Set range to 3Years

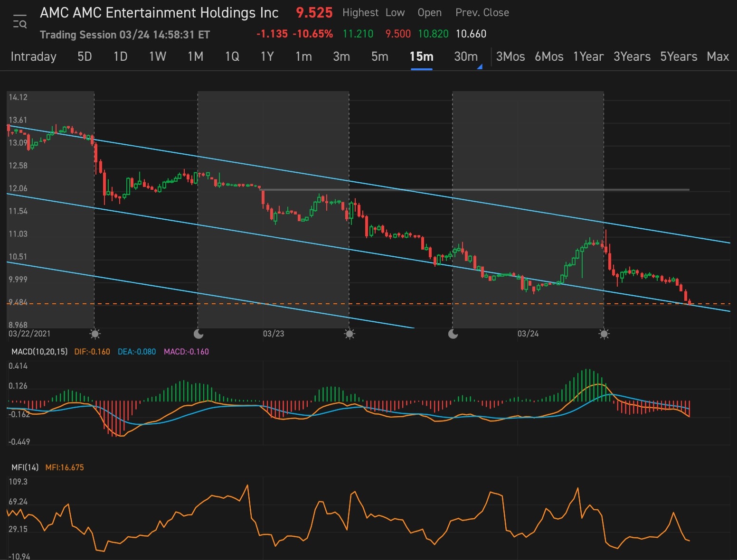pos(632,56)
